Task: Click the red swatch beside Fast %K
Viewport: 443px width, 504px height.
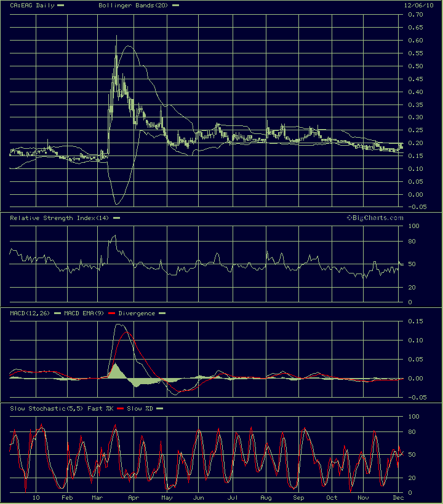Action: (x=121, y=409)
